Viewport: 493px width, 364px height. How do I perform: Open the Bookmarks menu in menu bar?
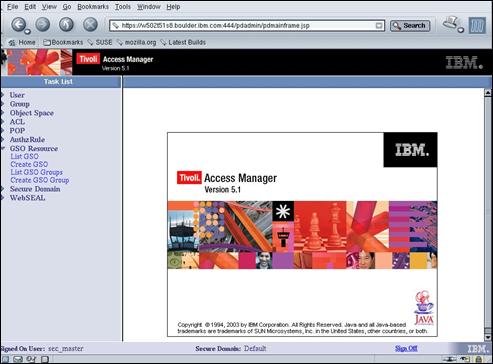click(x=93, y=7)
